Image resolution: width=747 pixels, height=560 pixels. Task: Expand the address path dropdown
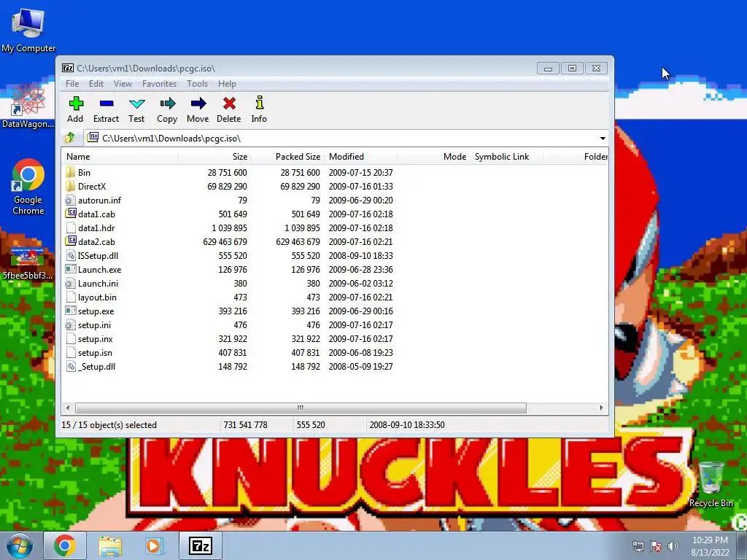(603, 139)
